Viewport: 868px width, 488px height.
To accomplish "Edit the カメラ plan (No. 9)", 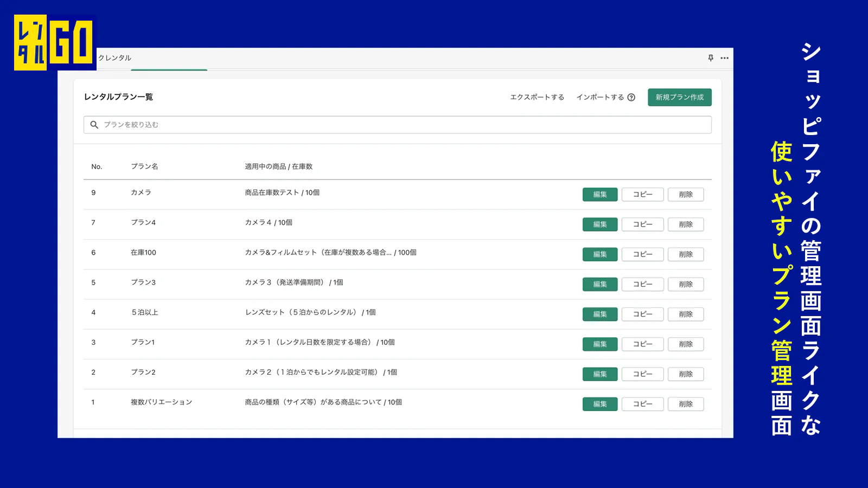I will [x=600, y=195].
